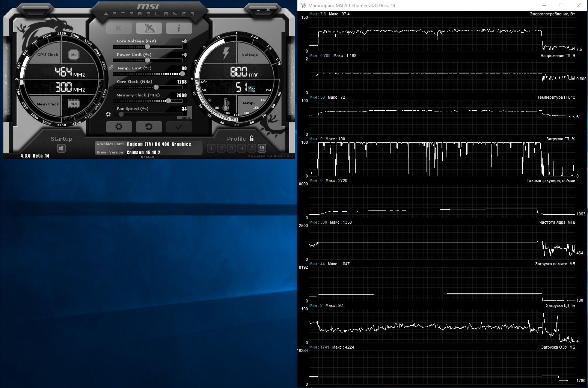The width and height of the screenshot is (588, 388).
Task: Open the information panel with the i button
Action: (x=179, y=28)
